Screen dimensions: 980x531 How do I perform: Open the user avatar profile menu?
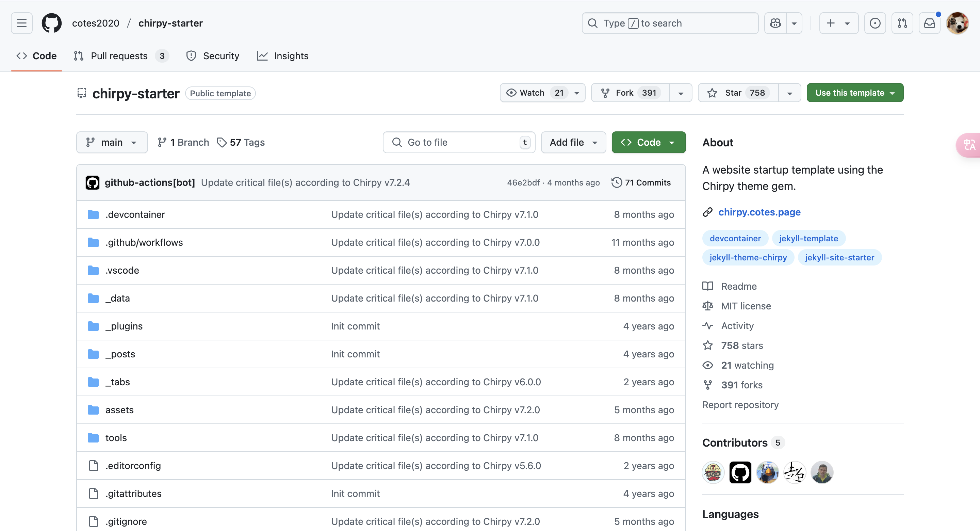point(958,23)
